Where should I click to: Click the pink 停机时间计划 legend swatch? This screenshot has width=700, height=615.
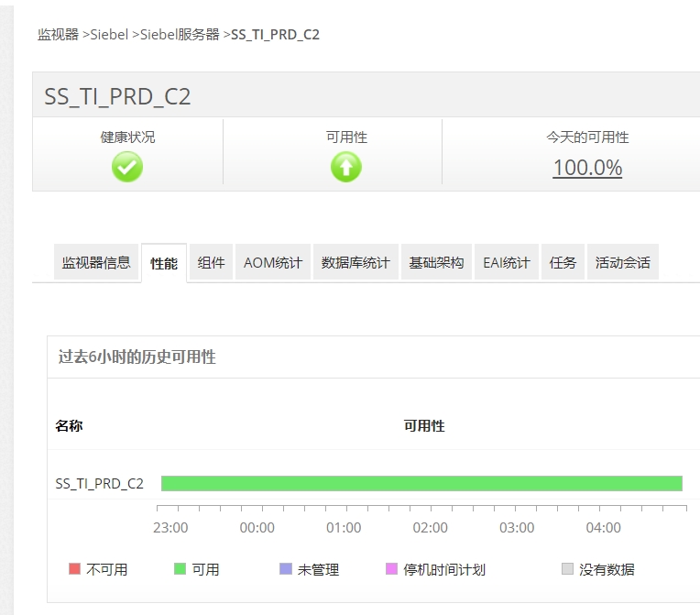point(391,568)
